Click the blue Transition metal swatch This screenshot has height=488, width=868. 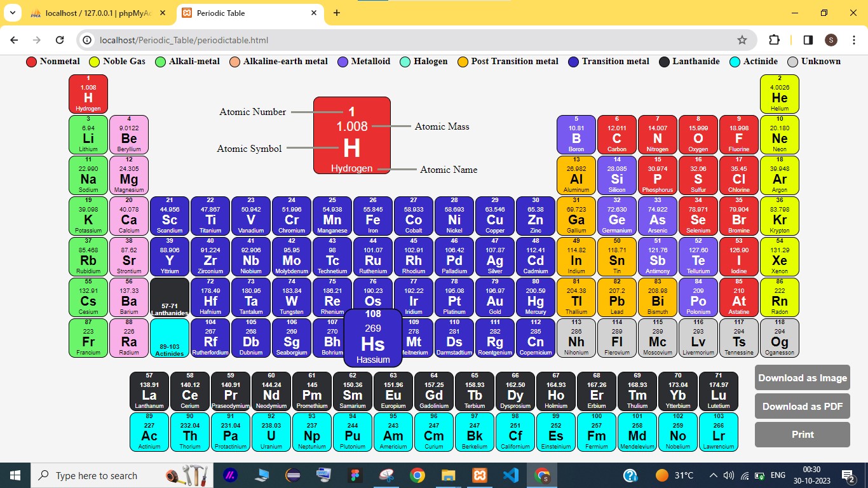click(573, 62)
